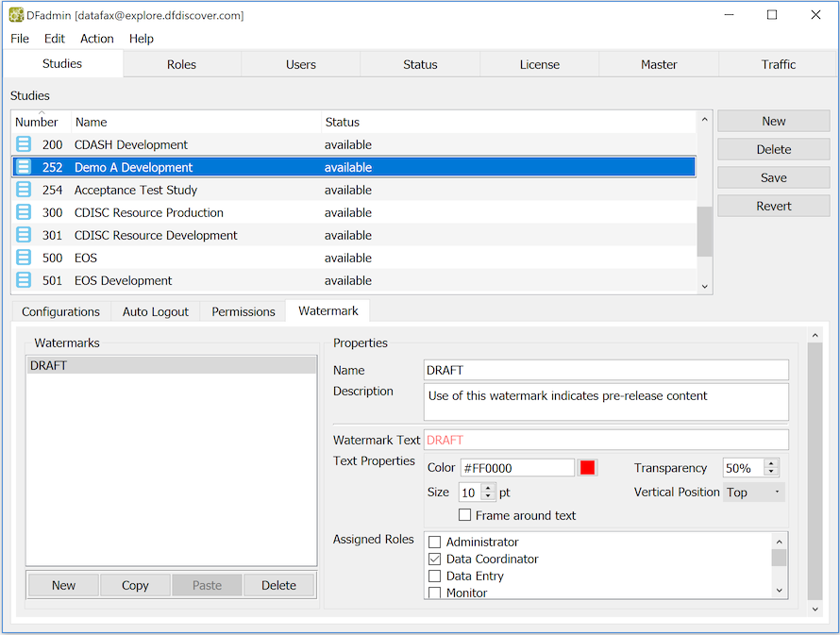The image size is (840, 635).
Task: Click the studies list scrollbar thumb
Action: coord(704,231)
